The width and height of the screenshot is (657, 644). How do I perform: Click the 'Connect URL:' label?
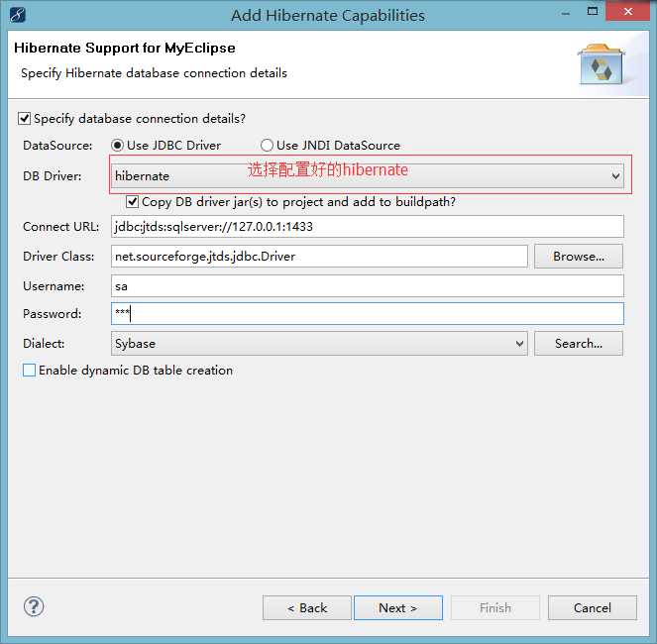60,227
